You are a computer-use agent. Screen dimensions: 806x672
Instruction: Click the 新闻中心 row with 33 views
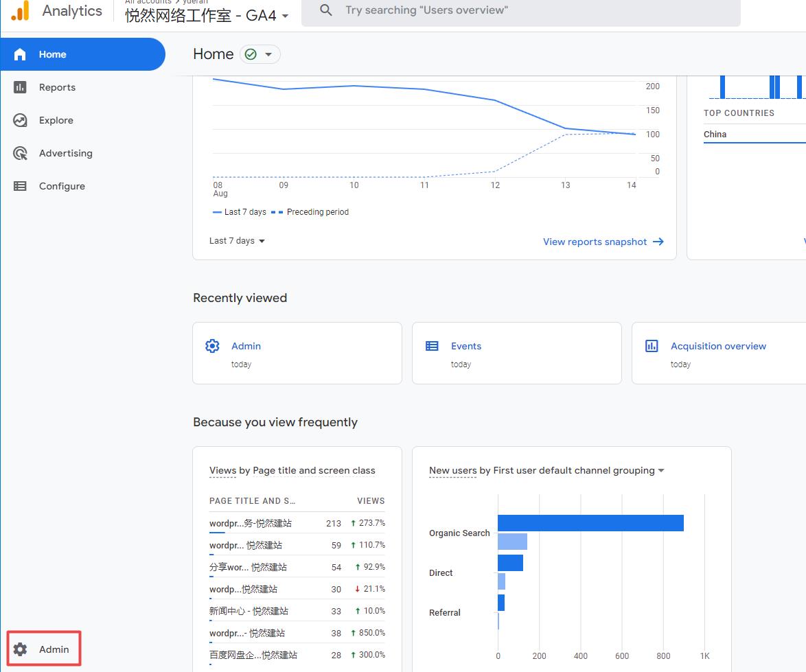click(x=297, y=611)
